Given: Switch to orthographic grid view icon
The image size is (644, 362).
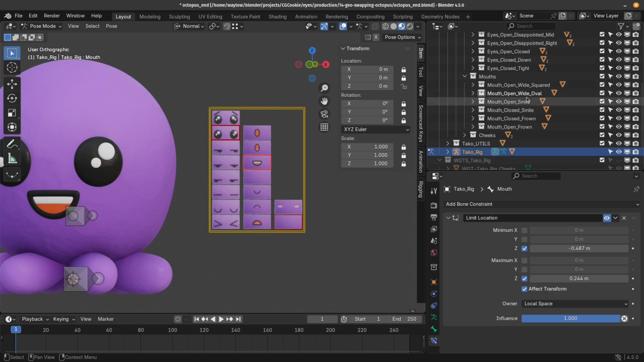Looking at the screenshot, I should [325, 127].
